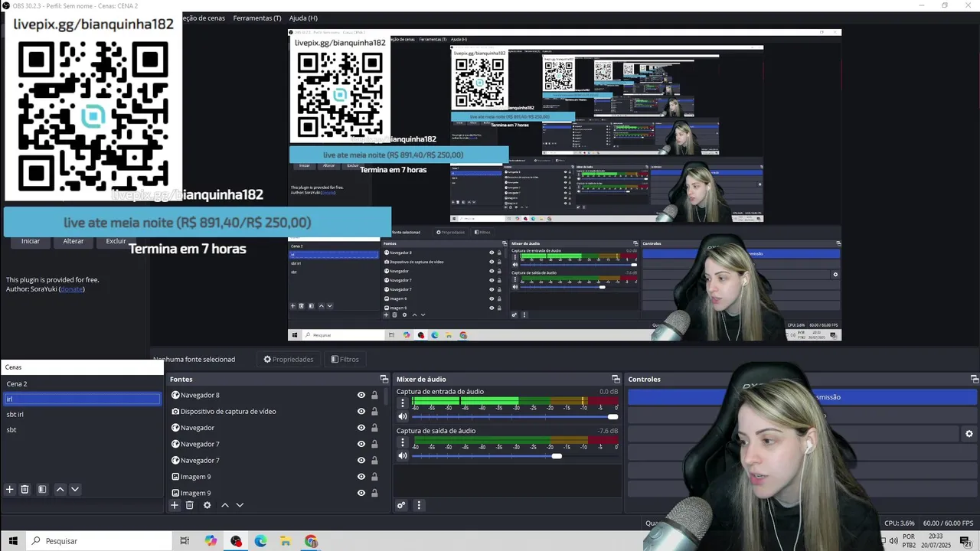Click the Excluir button

coord(116,241)
